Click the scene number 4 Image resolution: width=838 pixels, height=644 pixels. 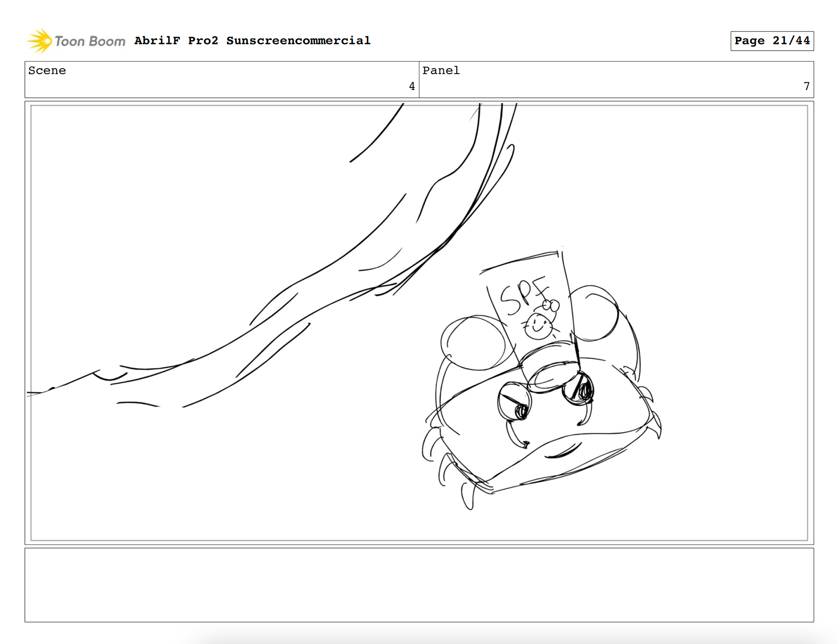[412, 86]
